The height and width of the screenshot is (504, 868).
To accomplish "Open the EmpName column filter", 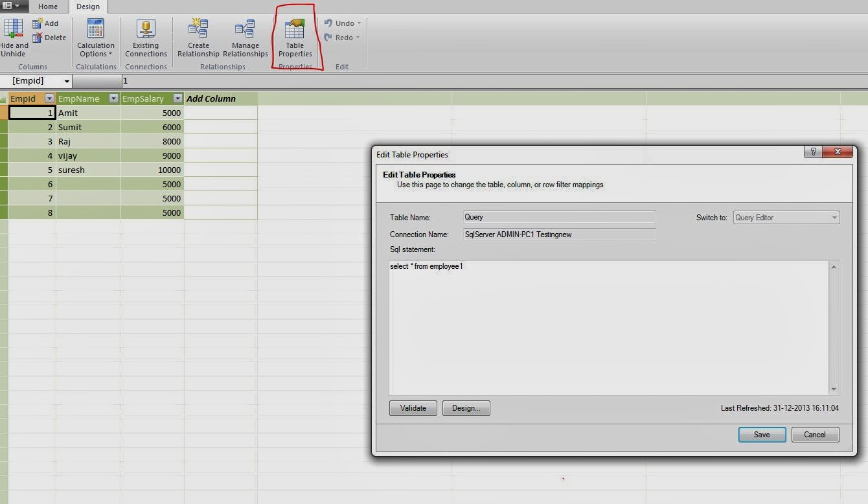I will pyautogui.click(x=113, y=98).
